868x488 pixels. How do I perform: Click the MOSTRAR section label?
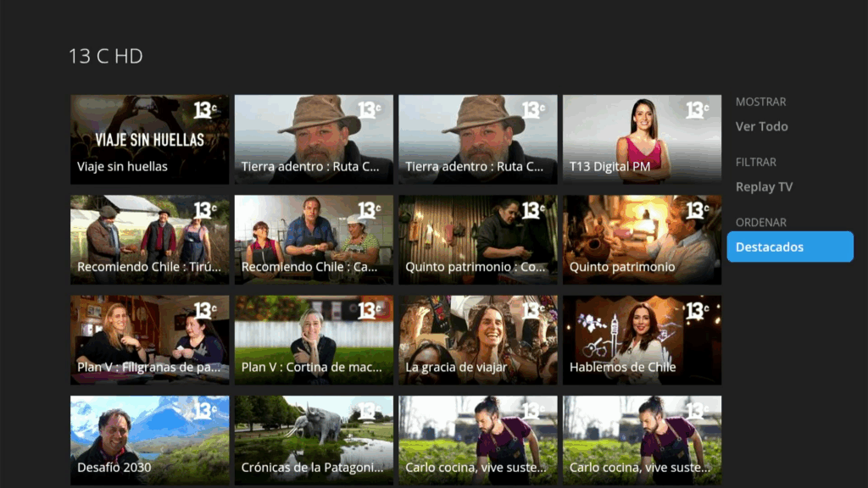click(760, 102)
